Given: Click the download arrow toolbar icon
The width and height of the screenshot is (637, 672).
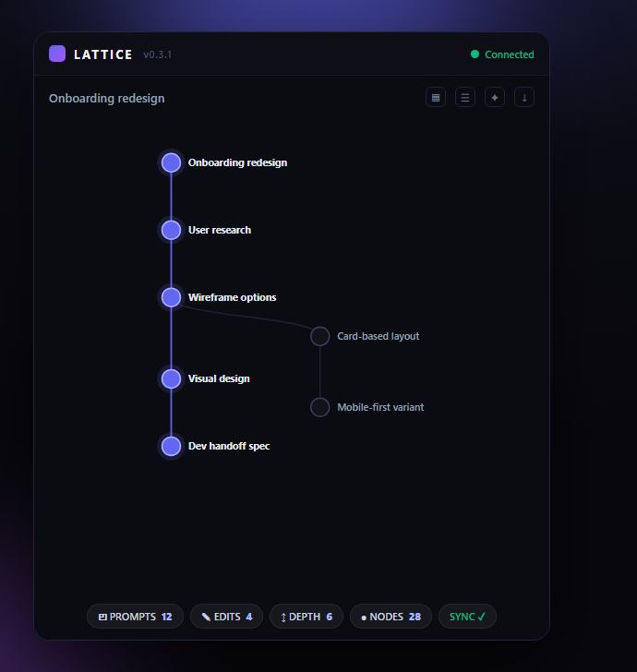Looking at the screenshot, I should [524, 97].
